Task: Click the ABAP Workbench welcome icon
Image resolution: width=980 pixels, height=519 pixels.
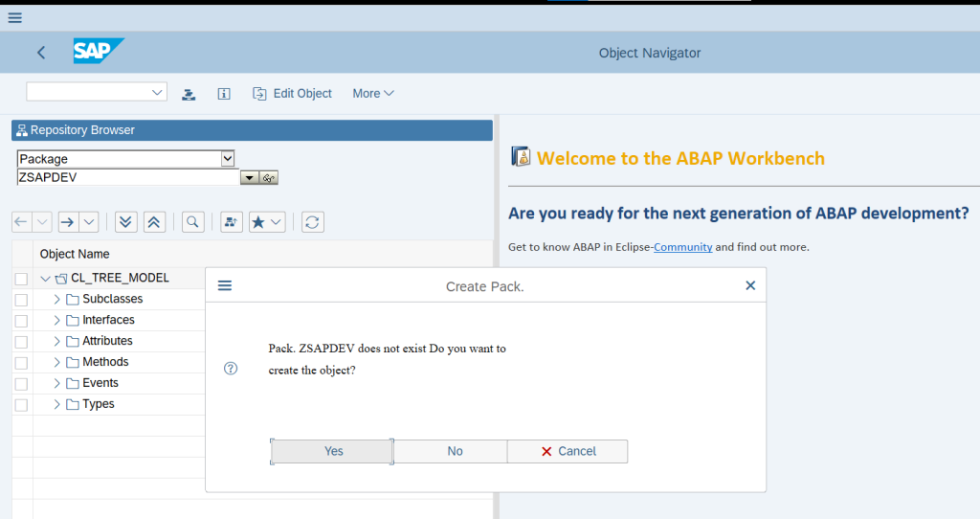Action: click(x=521, y=156)
